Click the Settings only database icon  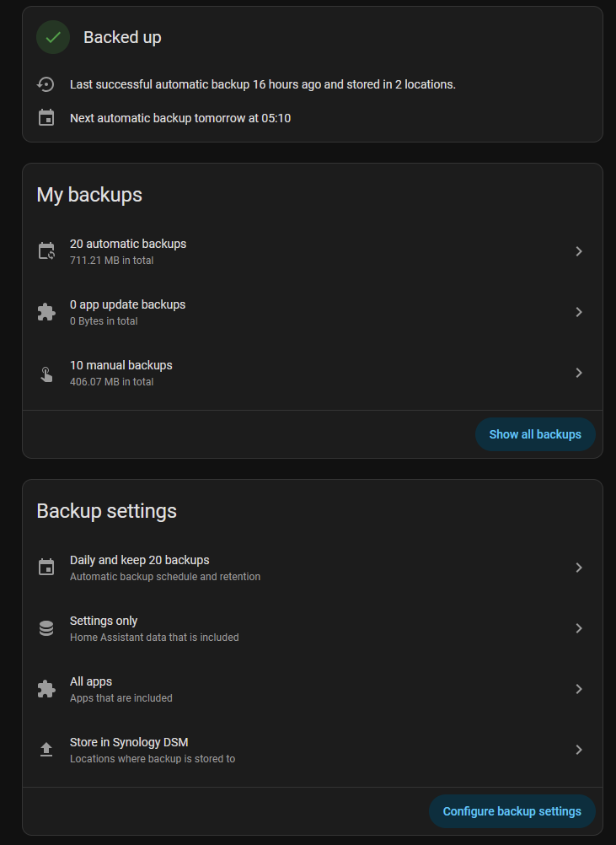46,628
